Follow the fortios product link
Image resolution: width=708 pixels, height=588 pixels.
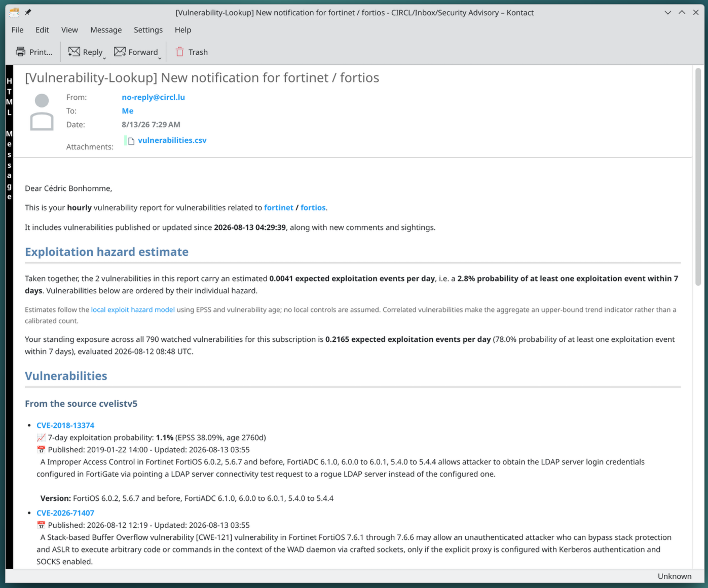pyautogui.click(x=313, y=208)
